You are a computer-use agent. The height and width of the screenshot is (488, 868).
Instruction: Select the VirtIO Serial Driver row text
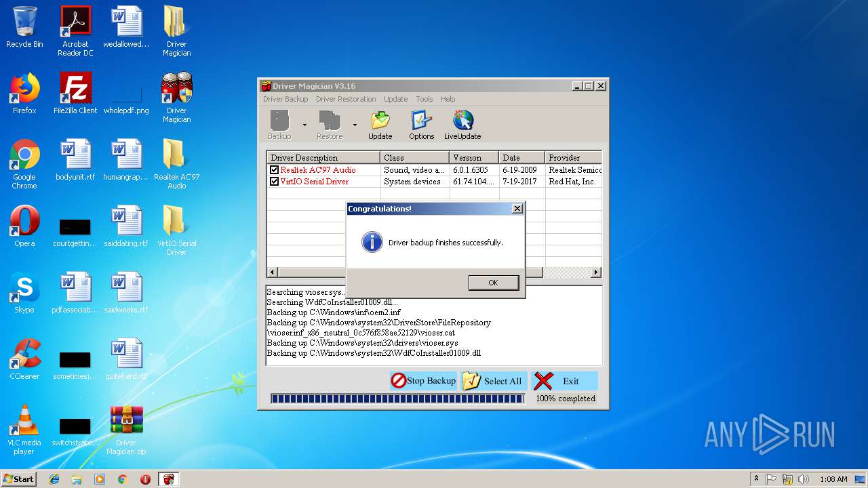315,182
